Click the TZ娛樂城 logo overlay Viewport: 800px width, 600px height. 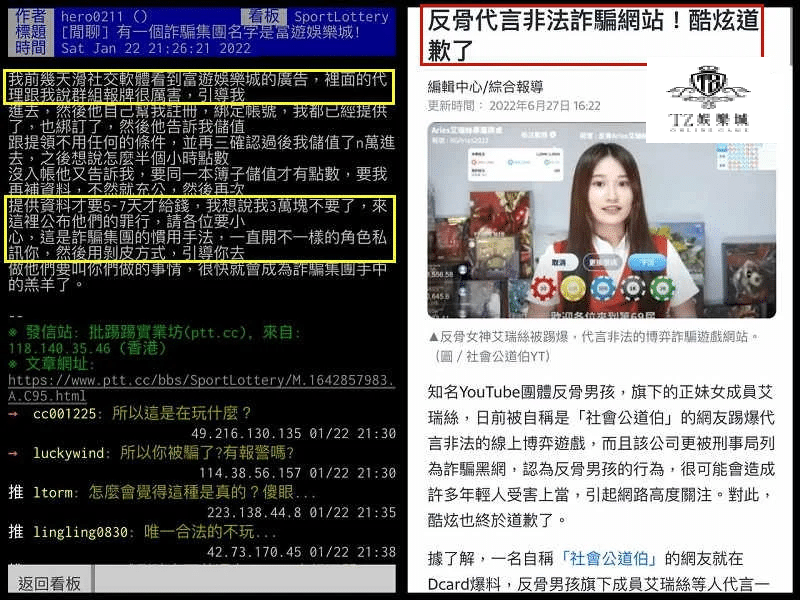click(708, 99)
